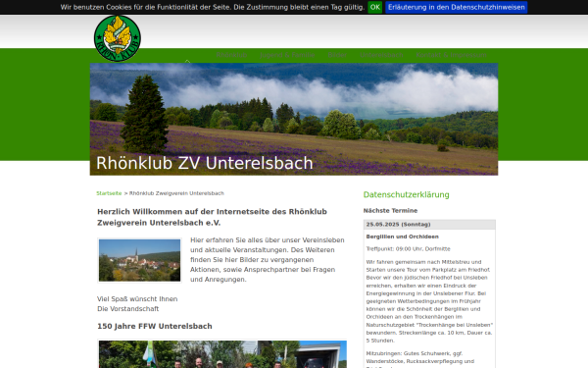Open Kontakt & Impressum menu

(x=451, y=55)
